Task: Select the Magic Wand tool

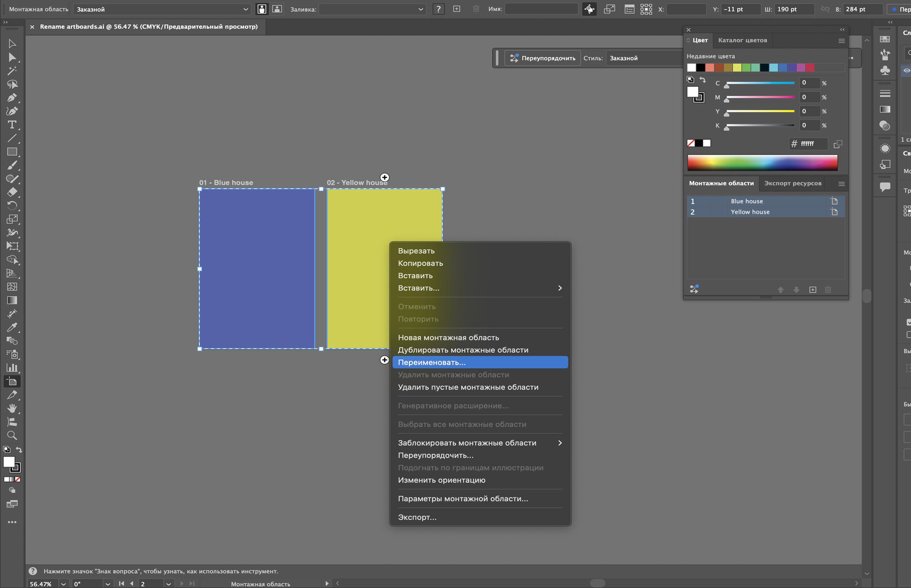Action: pyautogui.click(x=12, y=71)
